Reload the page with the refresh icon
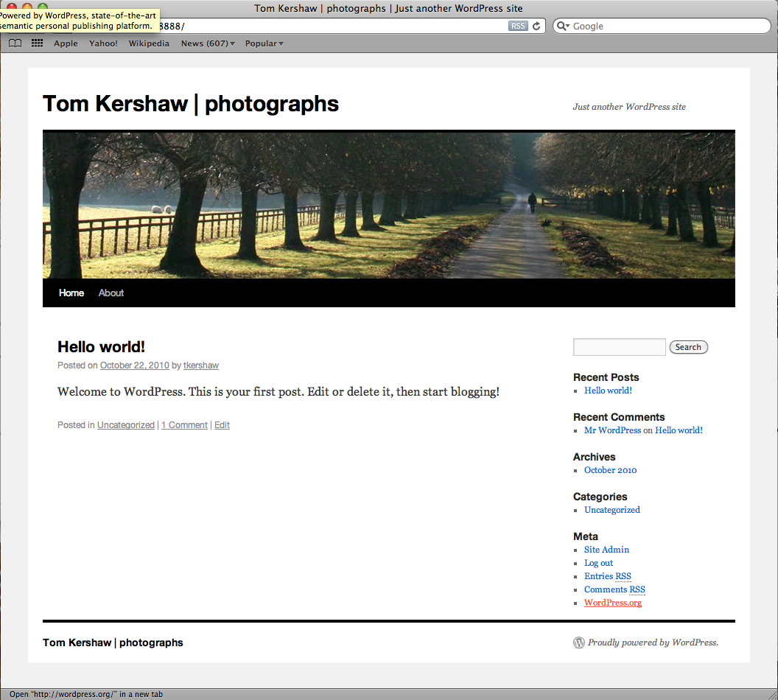Screen dimensions: 778x700 tap(536, 26)
